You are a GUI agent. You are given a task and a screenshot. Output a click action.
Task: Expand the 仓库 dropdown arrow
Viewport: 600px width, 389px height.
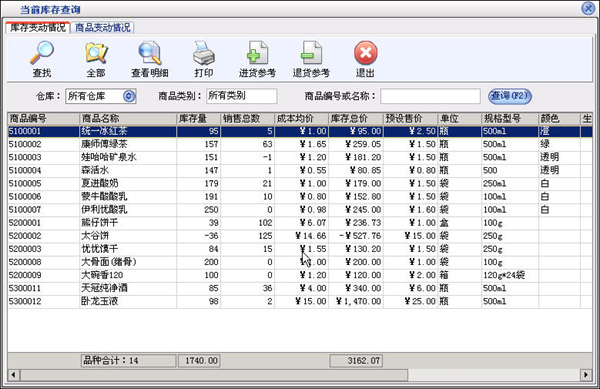pos(129,96)
